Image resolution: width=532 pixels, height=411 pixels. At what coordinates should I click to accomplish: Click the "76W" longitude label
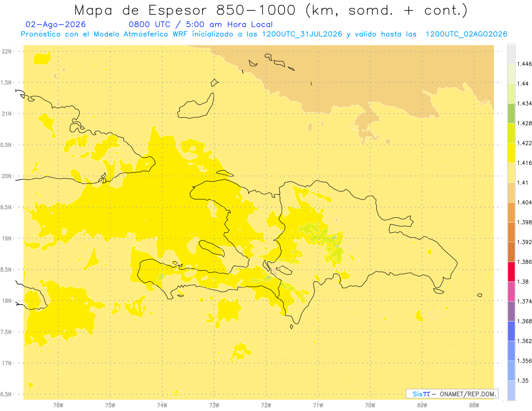[58, 405]
